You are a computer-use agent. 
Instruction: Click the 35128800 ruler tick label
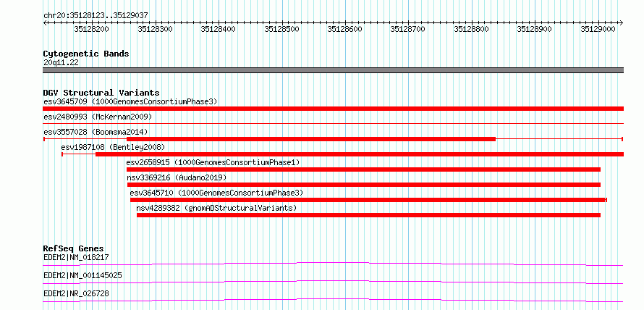pyautogui.click(x=472, y=29)
